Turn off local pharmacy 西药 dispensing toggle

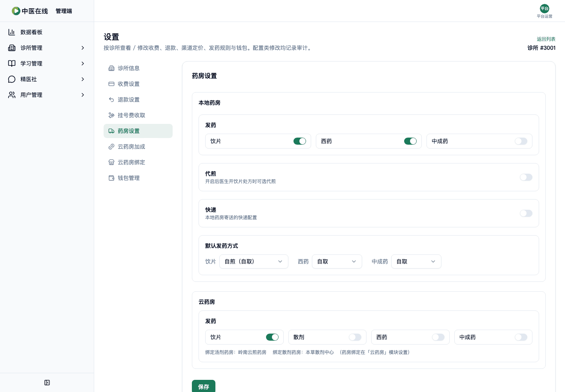click(410, 141)
